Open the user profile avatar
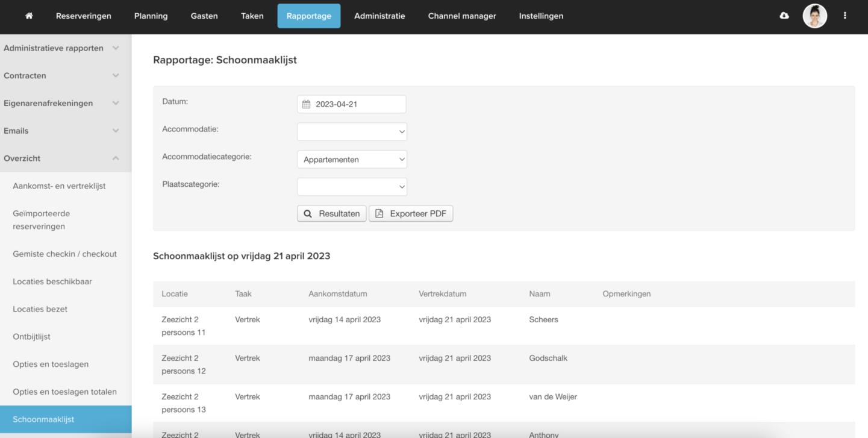Screen dimensions: 868x438 click(x=814, y=16)
